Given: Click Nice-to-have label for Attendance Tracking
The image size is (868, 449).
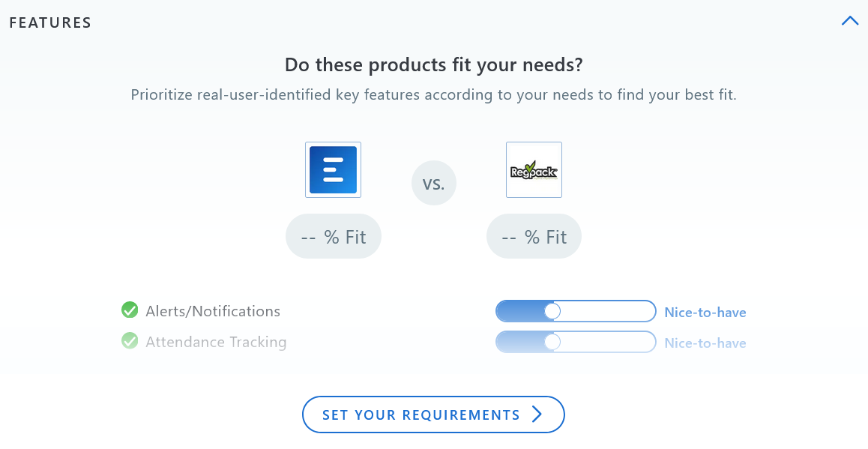Looking at the screenshot, I should 705,343.
